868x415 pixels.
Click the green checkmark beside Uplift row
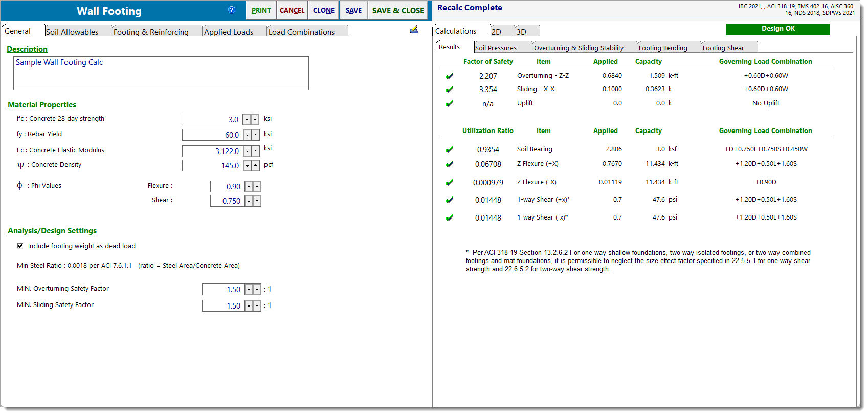click(x=450, y=104)
